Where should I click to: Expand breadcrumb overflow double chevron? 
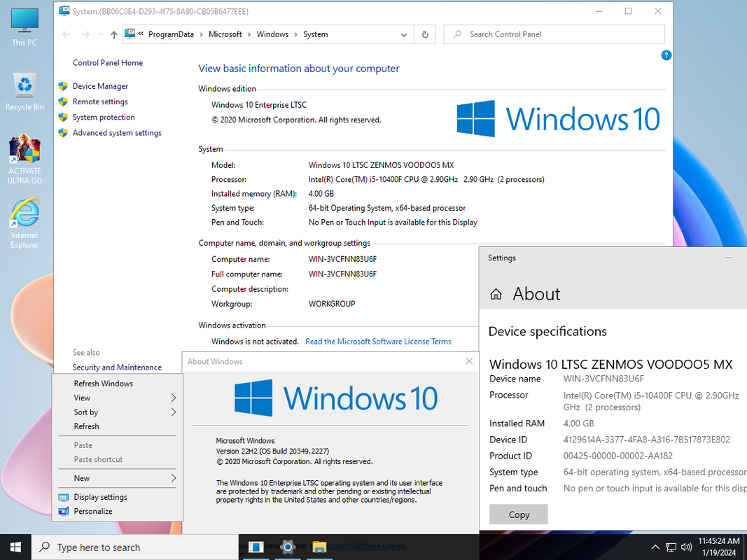pos(141,34)
